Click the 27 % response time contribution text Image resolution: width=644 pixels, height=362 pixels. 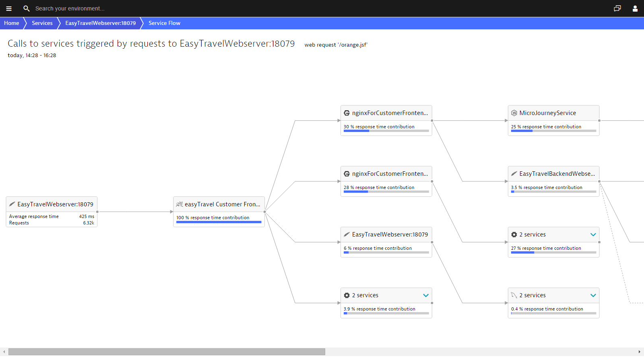(x=546, y=248)
